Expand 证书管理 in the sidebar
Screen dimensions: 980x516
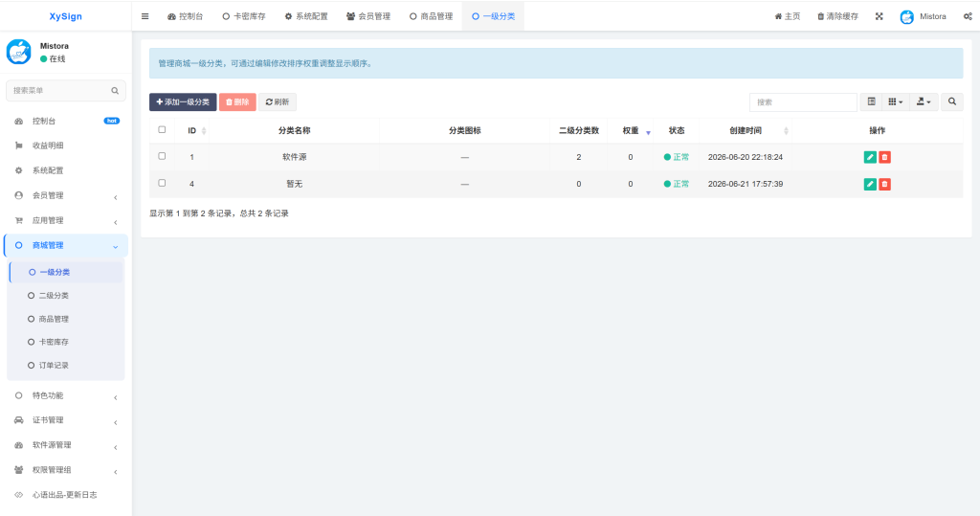point(66,420)
